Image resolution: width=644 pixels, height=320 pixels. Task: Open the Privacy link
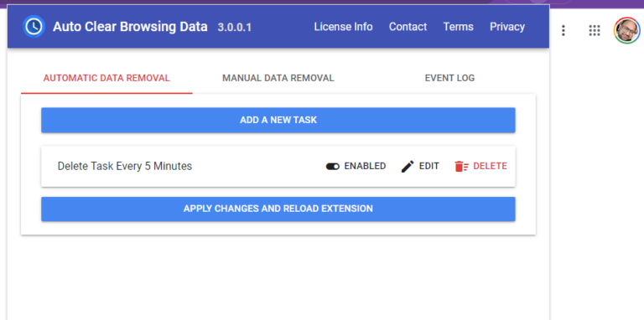(x=507, y=27)
